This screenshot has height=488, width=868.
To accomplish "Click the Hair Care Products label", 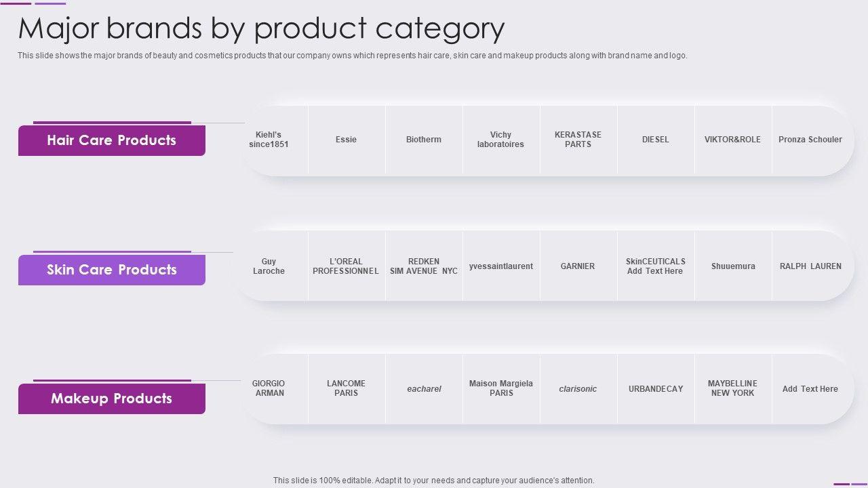I will (x=111, y=140).
